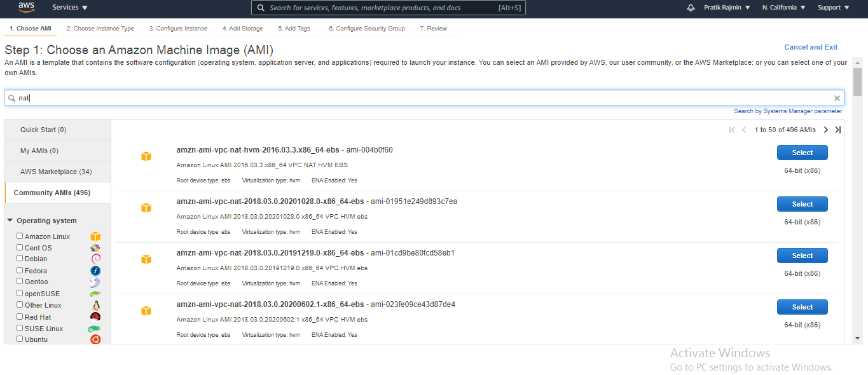Check the Debian filter checkbox
The image size is (868, 375).
pyautogui.click(x=20, y=259)
